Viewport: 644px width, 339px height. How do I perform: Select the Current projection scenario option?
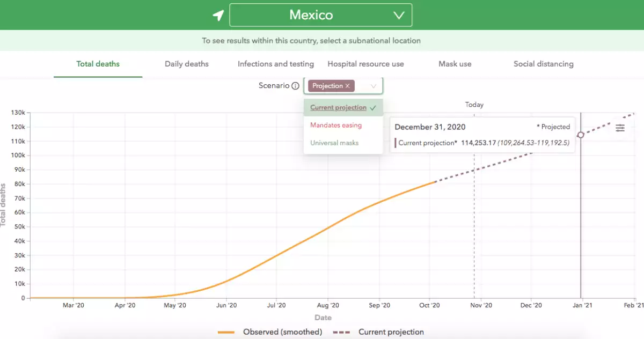(338, 108)
